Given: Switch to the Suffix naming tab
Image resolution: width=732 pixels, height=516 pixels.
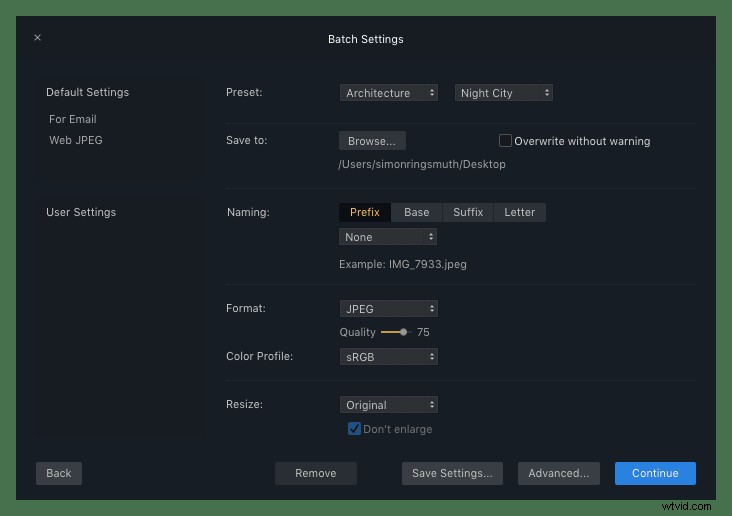Looking at the screenshot, I should tap(468, 212).
